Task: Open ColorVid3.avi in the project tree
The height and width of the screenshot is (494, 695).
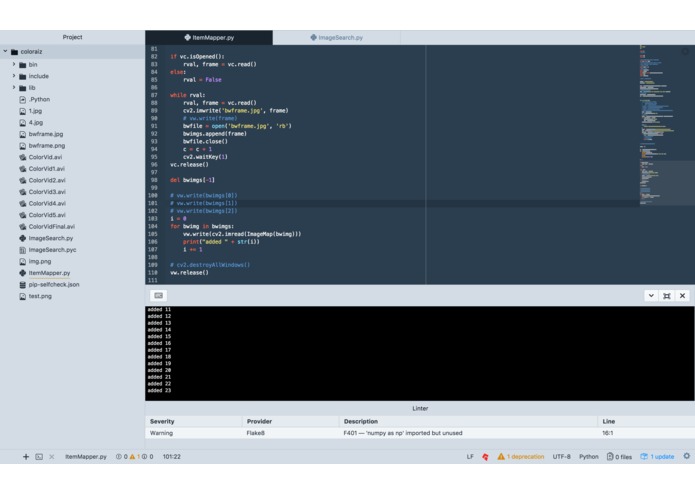Action: point(47,192)
